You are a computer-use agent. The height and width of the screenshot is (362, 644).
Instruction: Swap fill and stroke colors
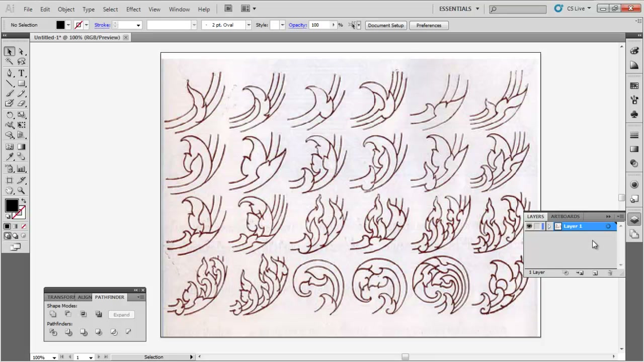pos(23,201)
